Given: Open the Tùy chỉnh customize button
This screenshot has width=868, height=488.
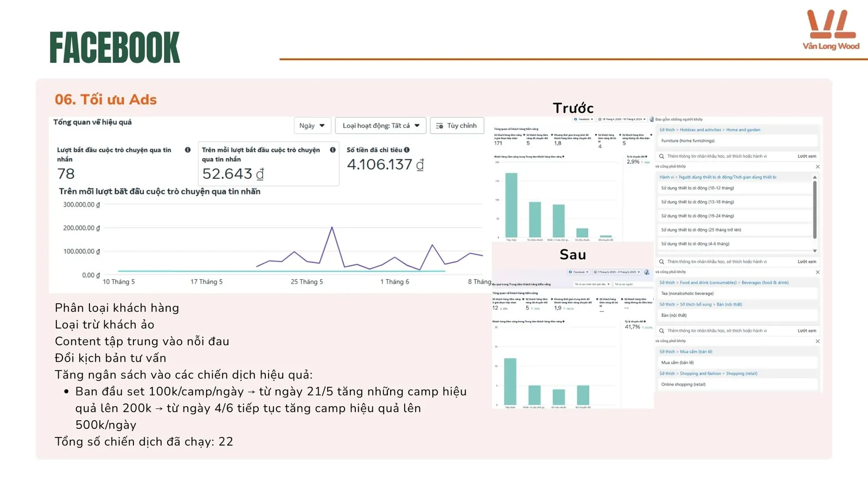Looking at the screenshot, I should tap(457, 126).
